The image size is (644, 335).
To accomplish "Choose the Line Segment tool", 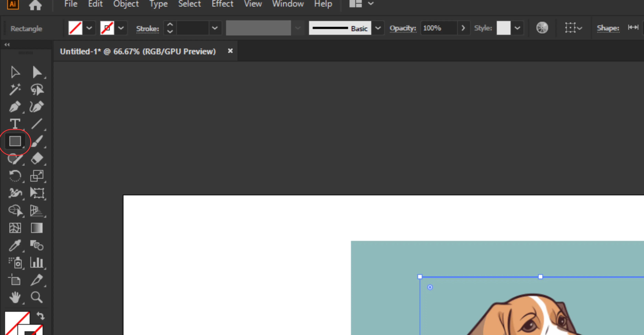I will pos(37,124).
